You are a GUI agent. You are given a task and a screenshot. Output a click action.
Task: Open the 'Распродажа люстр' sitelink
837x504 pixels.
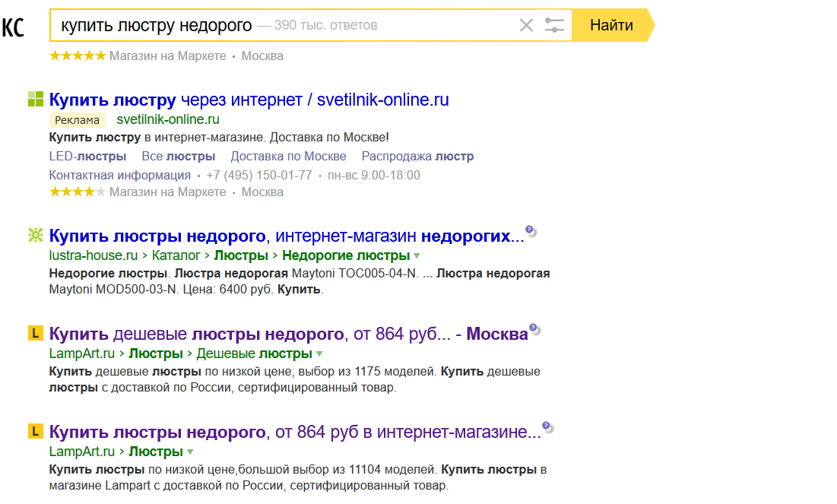pos(417,157)
